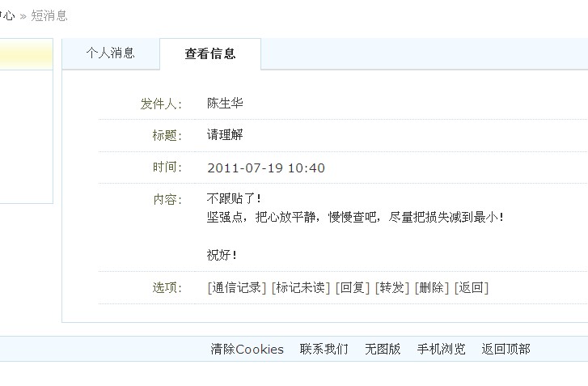Reply using the [回复] link

353,288
